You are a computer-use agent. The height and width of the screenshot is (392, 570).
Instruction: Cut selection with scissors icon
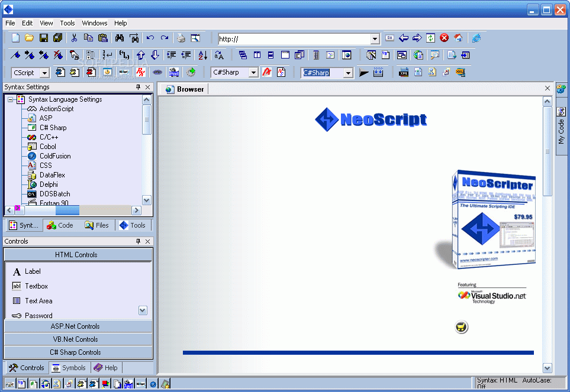coord(74,38)
